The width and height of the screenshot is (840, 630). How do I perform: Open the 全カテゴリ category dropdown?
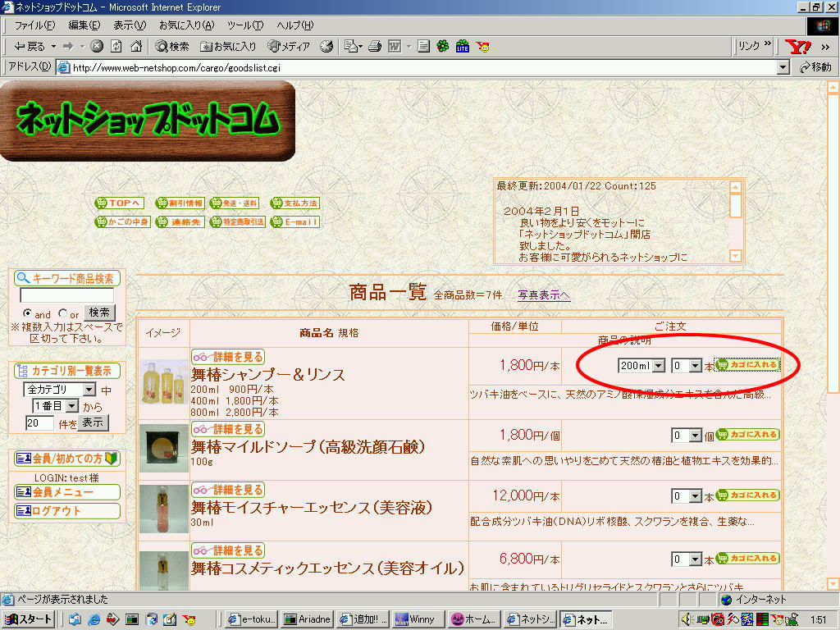59,390
